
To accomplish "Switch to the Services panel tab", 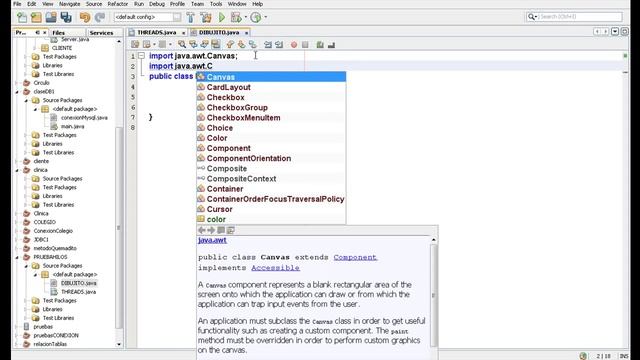I will (x=101, y=33).
